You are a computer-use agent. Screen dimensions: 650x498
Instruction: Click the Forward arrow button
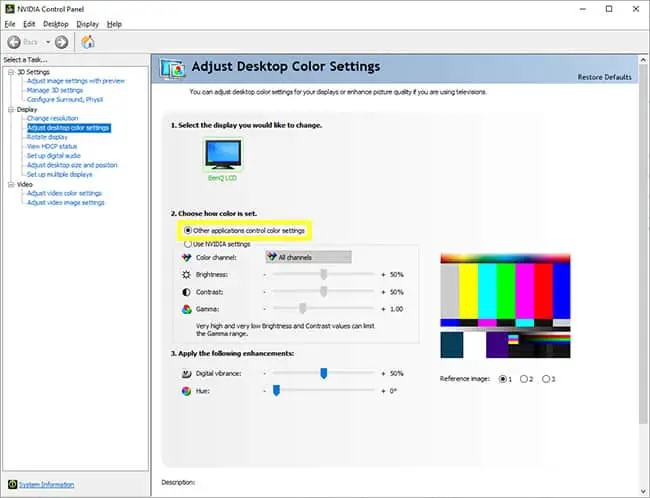pos(62,42)
